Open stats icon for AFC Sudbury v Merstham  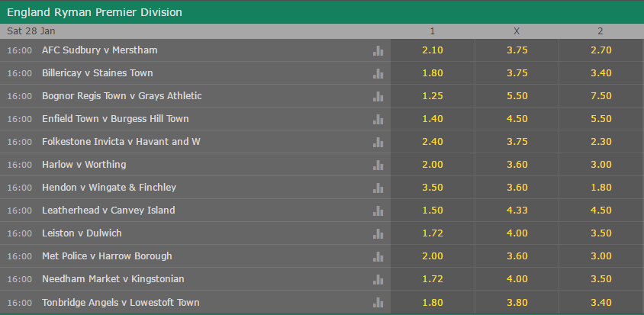pyautogui.click(x=378, y=50)
